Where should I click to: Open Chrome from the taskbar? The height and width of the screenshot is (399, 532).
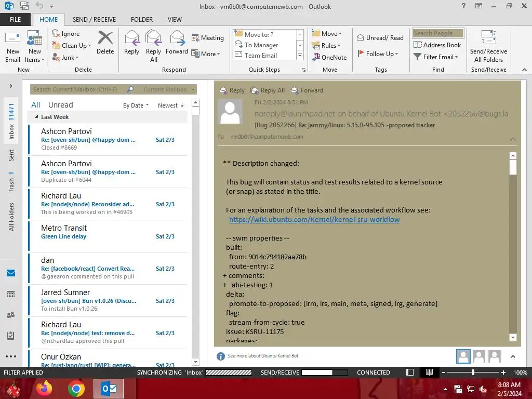[x=76, y=389]
